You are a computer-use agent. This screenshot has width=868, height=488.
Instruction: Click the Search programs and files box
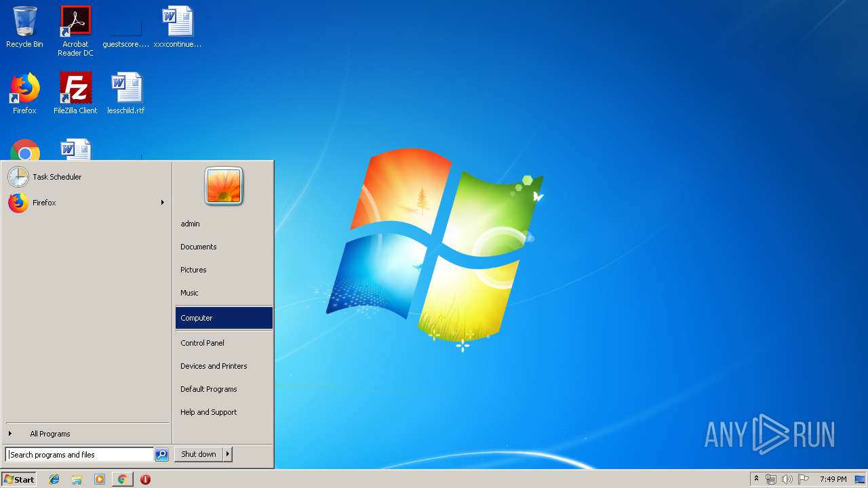pyautogui.click(x=79, y=455)
